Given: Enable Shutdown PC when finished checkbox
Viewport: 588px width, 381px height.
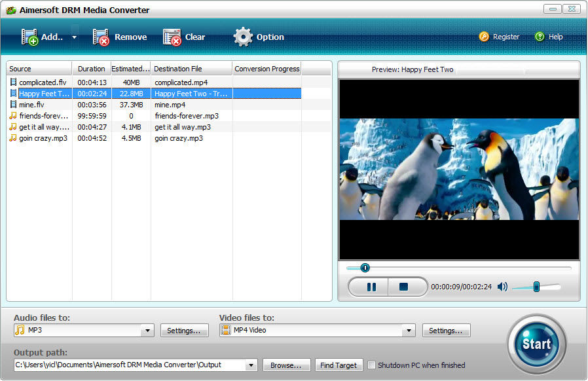Looking at the screenshot, I should (372, 365).
